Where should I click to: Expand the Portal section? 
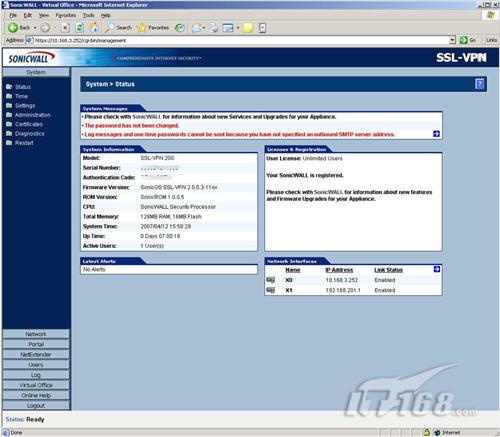coord(36,344)
